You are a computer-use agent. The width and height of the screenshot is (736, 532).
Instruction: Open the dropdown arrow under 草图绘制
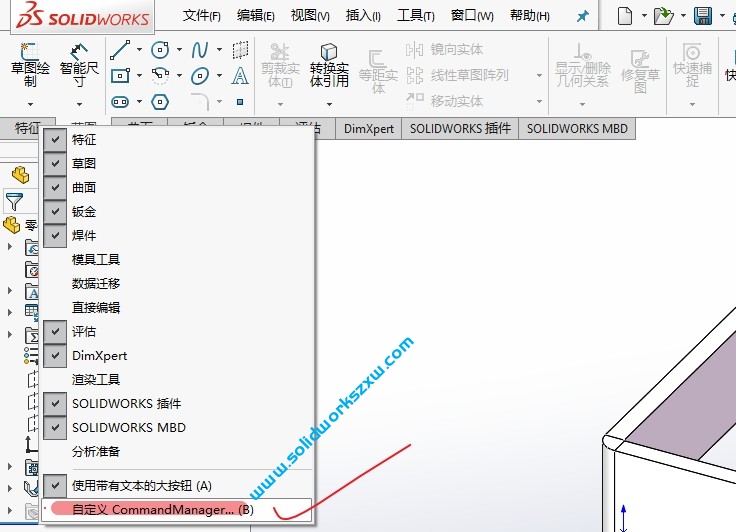[x=30, y=104]
